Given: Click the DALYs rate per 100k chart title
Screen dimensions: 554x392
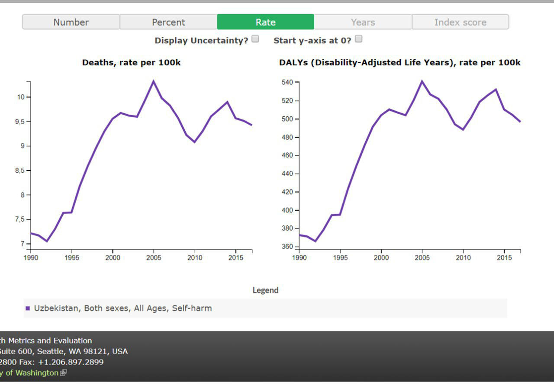Looking at the screenshot, I should (x=399, y=63).
